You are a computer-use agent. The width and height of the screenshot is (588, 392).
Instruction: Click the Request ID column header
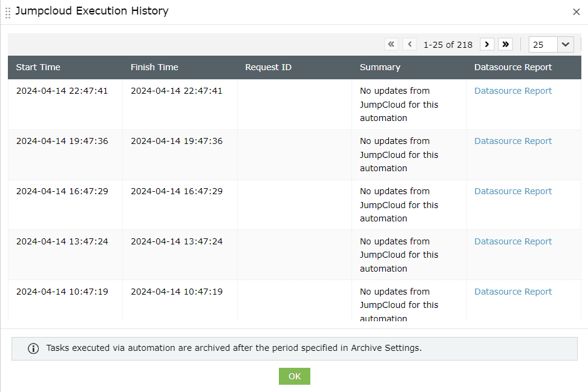pos(268,67)
